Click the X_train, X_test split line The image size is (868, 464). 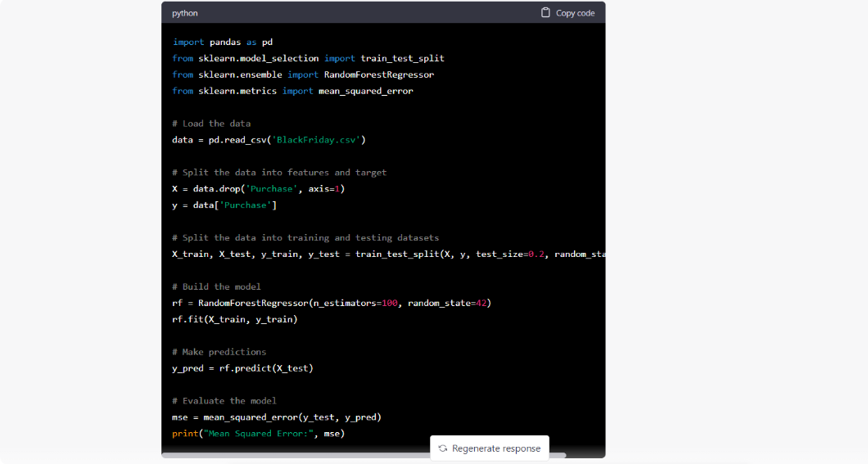click(389, 255)
